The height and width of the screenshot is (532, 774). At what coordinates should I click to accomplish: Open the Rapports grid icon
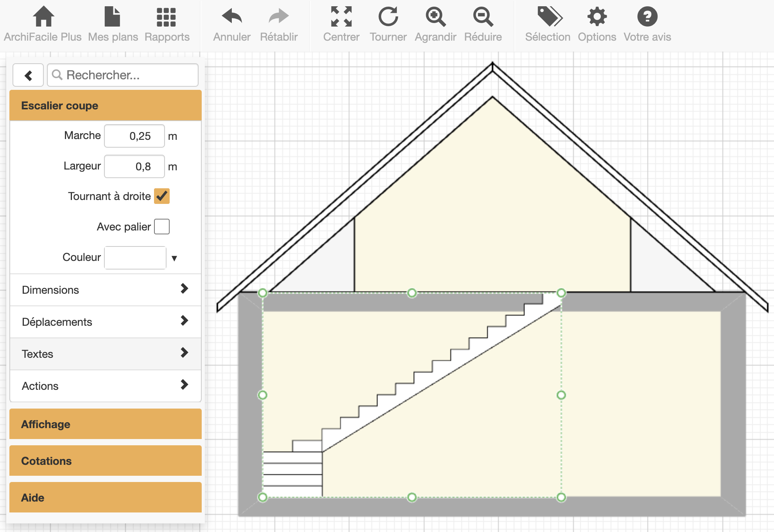[166, 17]
